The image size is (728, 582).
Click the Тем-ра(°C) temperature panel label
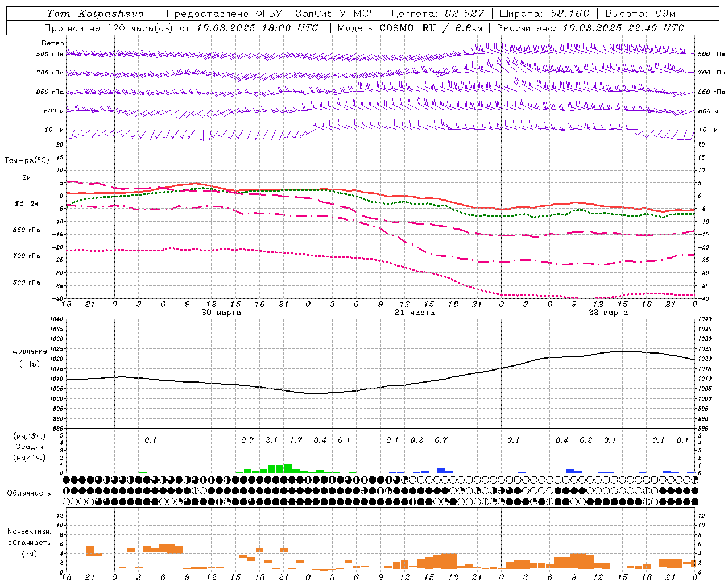pos(27,161)
